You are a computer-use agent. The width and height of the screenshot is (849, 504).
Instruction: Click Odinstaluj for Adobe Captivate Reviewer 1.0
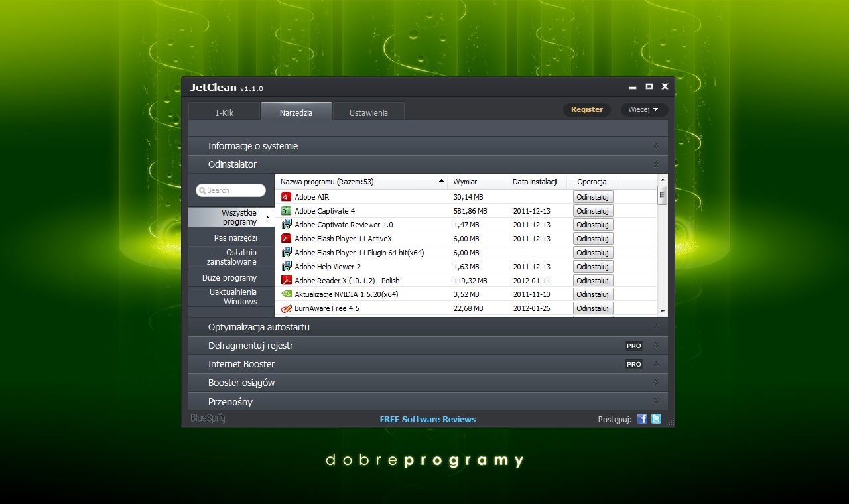pos(593,225)
